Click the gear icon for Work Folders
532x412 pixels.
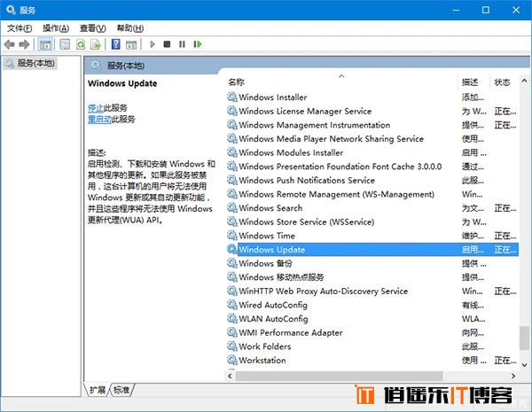coord(232,346)
